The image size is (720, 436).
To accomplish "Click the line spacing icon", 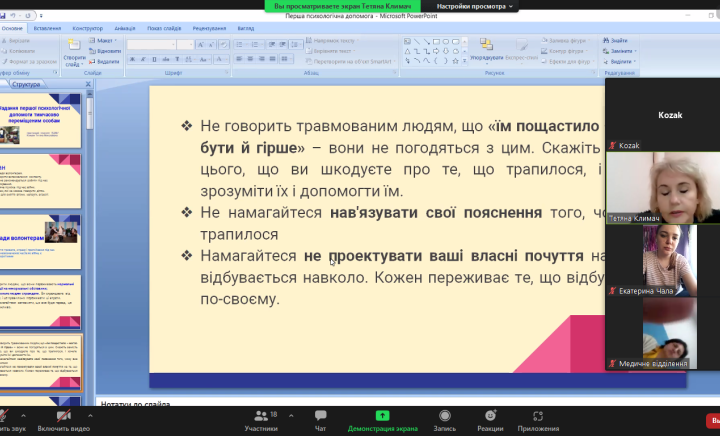I will [296, 45].
